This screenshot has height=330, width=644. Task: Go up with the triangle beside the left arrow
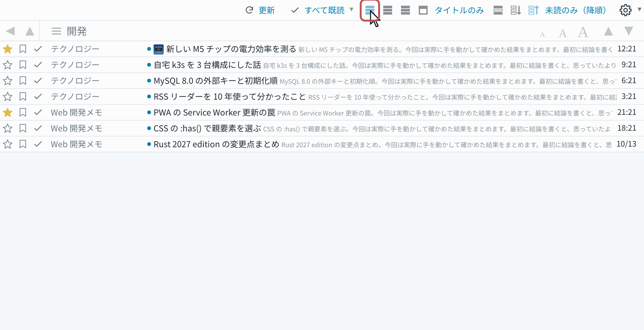coord(30,31)
